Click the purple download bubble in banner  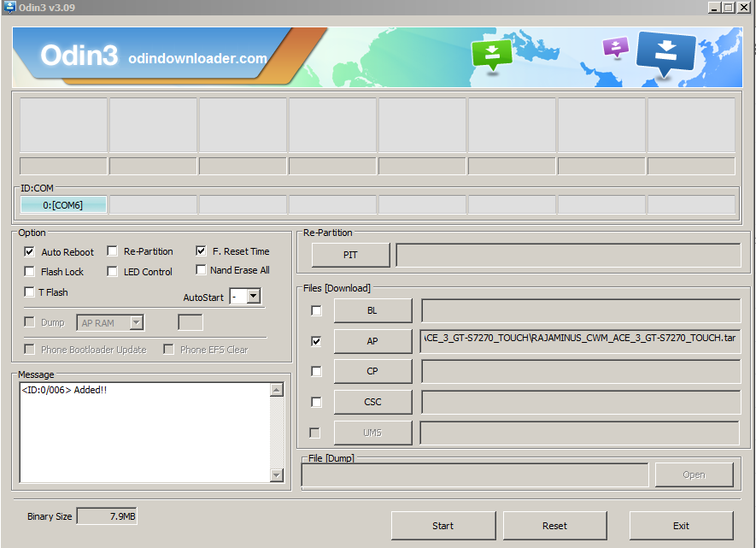tap(616, 47)
